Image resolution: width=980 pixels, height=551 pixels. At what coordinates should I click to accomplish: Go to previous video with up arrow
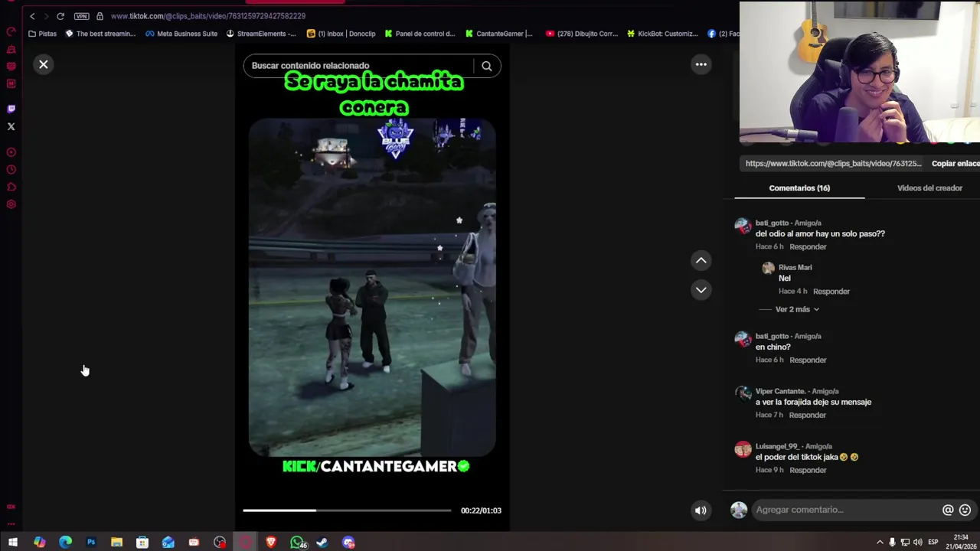701,261
